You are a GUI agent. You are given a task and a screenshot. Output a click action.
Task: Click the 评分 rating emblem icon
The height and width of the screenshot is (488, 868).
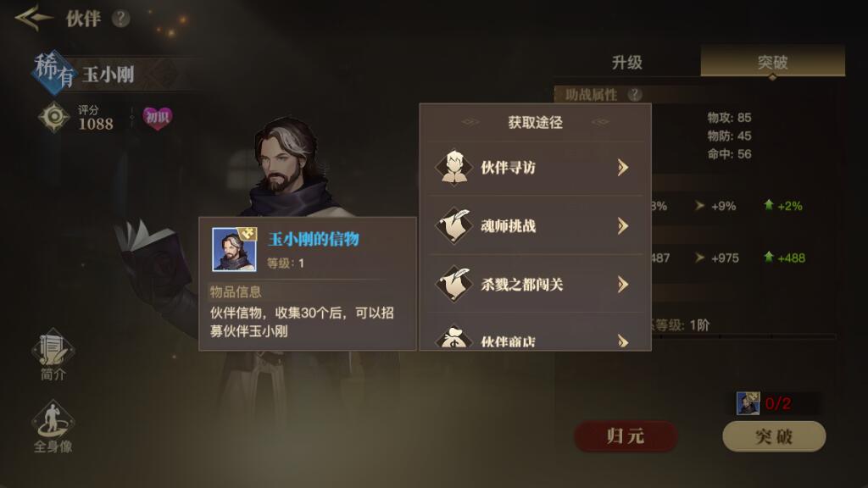(x=53, y=117)
